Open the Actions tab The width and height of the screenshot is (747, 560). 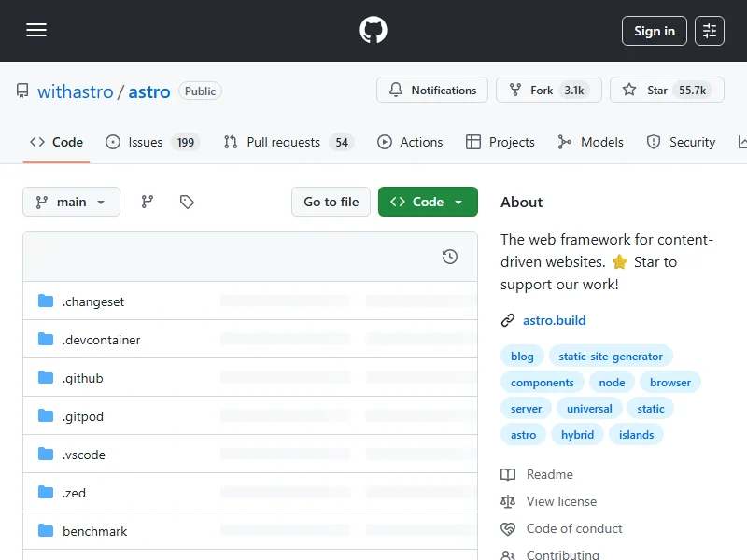tap(411, 142)
